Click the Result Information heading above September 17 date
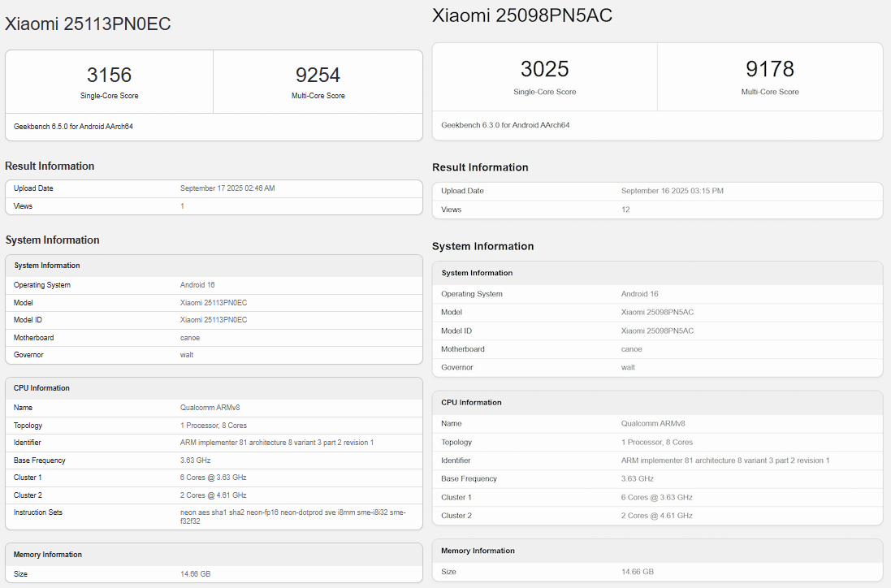Viewport: 891px width, 588px height. pyautogui.click(x=50, y=166)
